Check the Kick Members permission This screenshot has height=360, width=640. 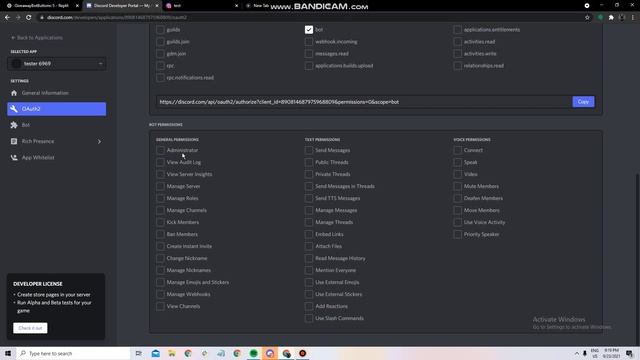click(160, 222)
